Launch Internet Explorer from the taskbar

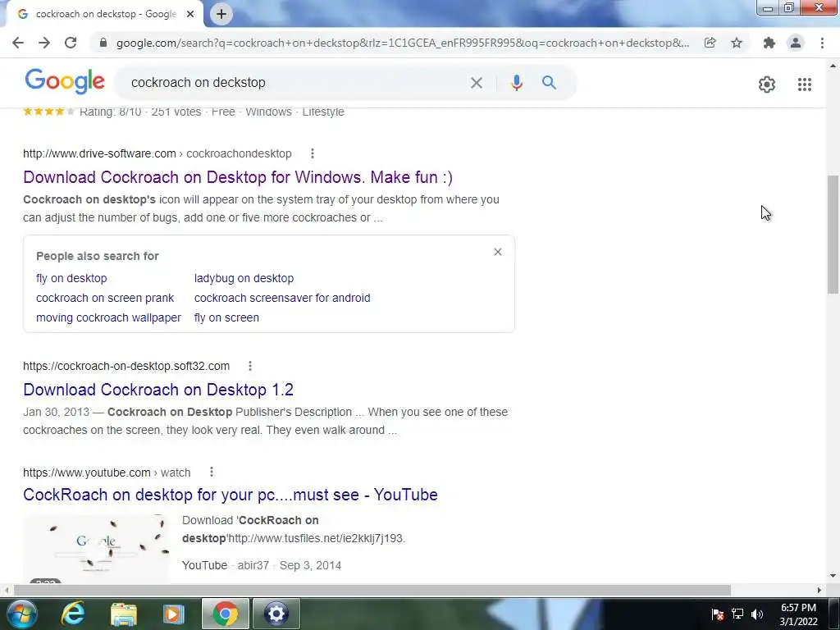[x=72, y=614]
